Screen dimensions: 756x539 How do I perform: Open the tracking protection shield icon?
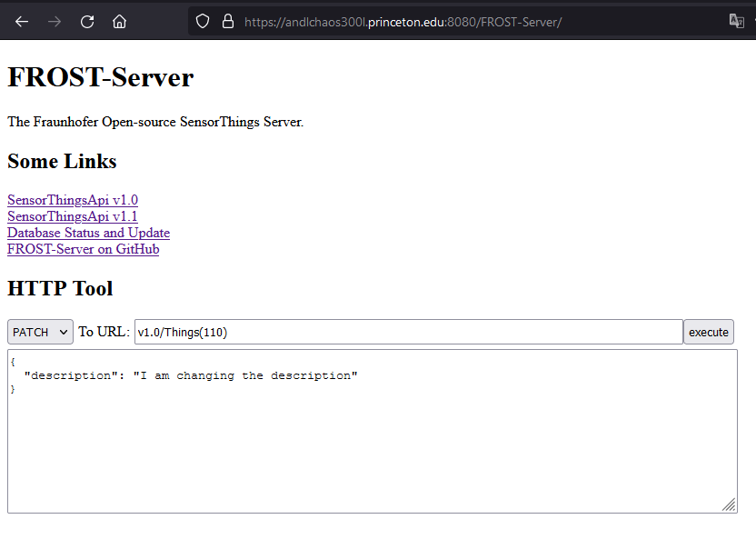(203, 21)
